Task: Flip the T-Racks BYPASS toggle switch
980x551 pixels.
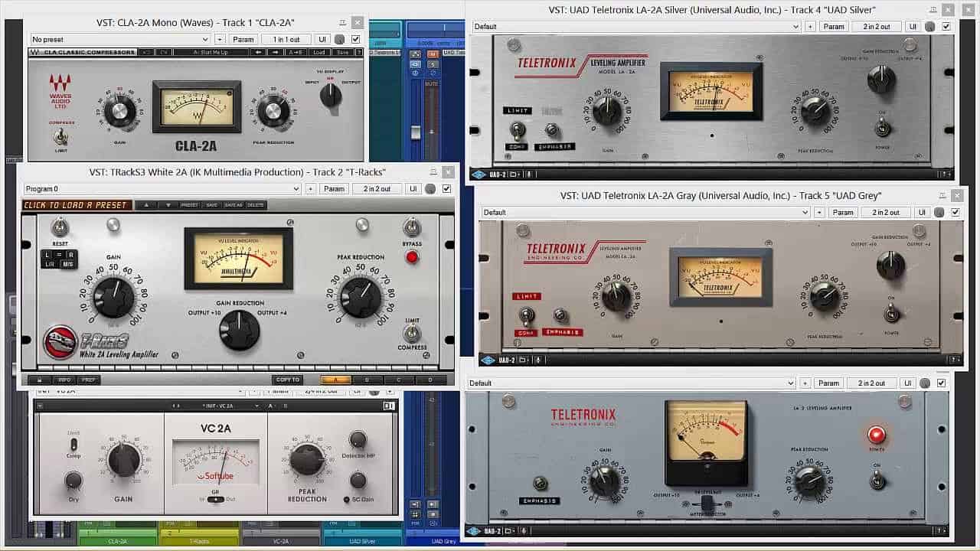Action: point(412,227)
